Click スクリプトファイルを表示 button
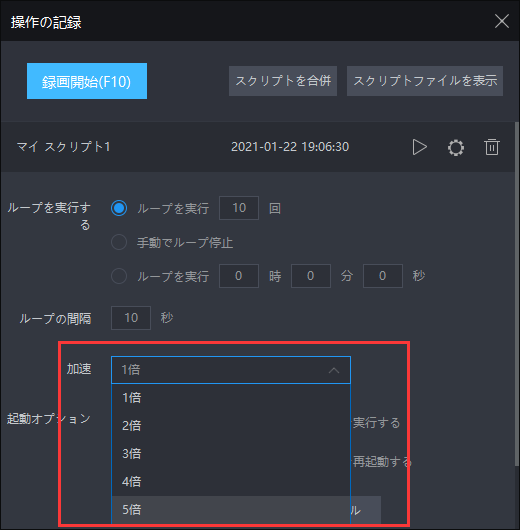The width and height of the screenshot is (520, 530). (x=425, y=81)
